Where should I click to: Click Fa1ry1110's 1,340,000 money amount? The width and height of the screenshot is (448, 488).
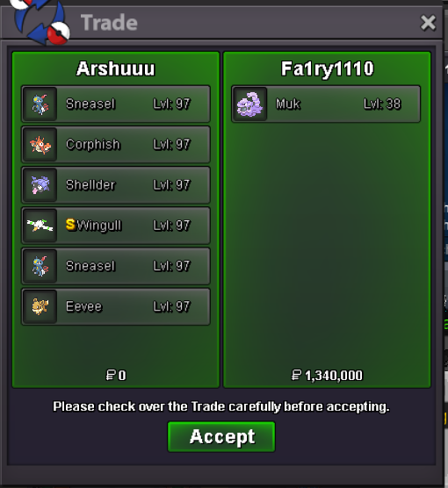pyautogui.click(x=327, y=376)
